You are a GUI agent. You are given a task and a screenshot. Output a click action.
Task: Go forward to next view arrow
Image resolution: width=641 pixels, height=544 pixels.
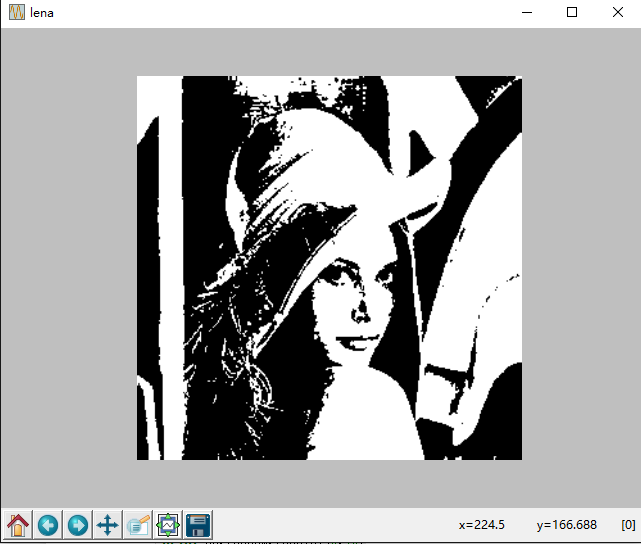click(x=78, y=525)
